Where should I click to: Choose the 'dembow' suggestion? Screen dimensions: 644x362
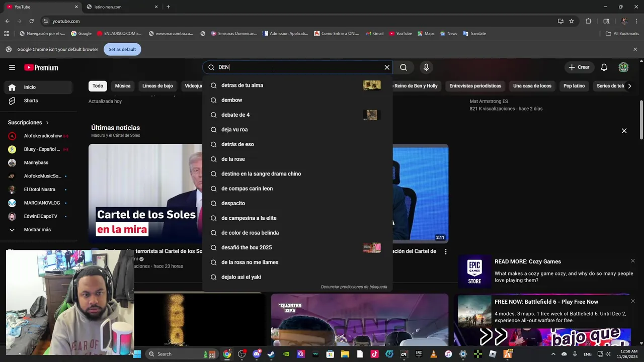[297, 100]
